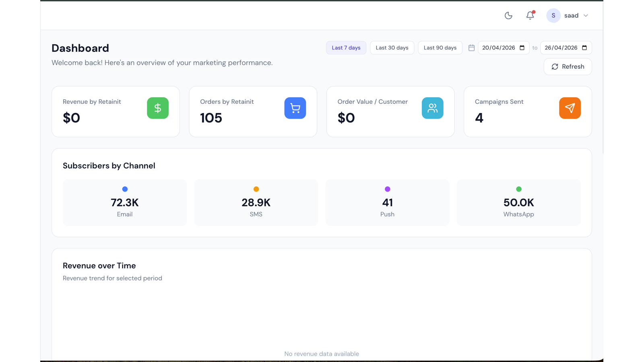Viewport: 644px width, 362px height.
Task: Click the orange SMS channel dot
Action: click(x=256, y=189)
